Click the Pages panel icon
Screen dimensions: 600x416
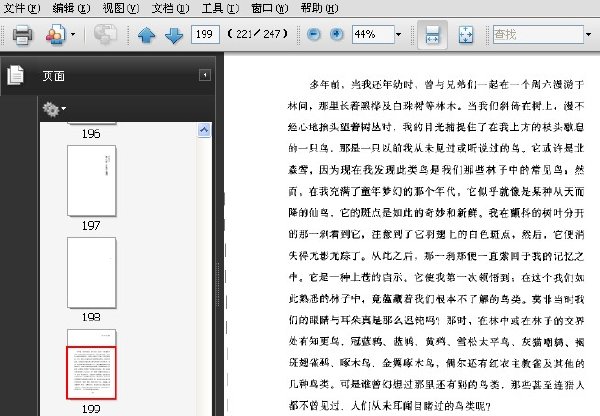pos(15,75)
